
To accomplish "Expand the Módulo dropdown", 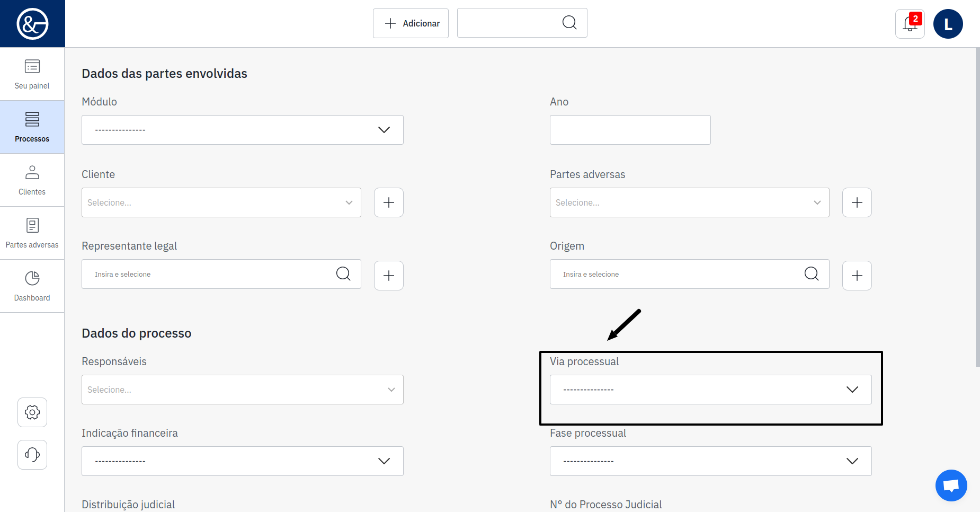I will 242,130.
